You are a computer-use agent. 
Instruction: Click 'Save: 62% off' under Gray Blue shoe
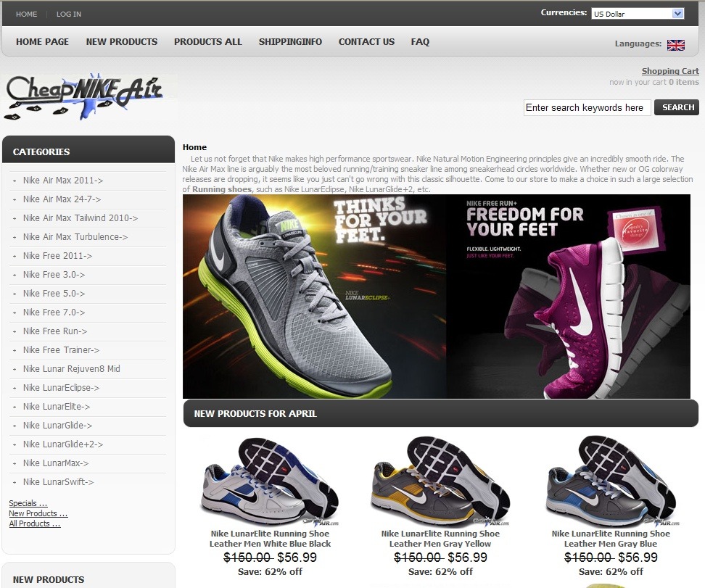pos(611,572)
